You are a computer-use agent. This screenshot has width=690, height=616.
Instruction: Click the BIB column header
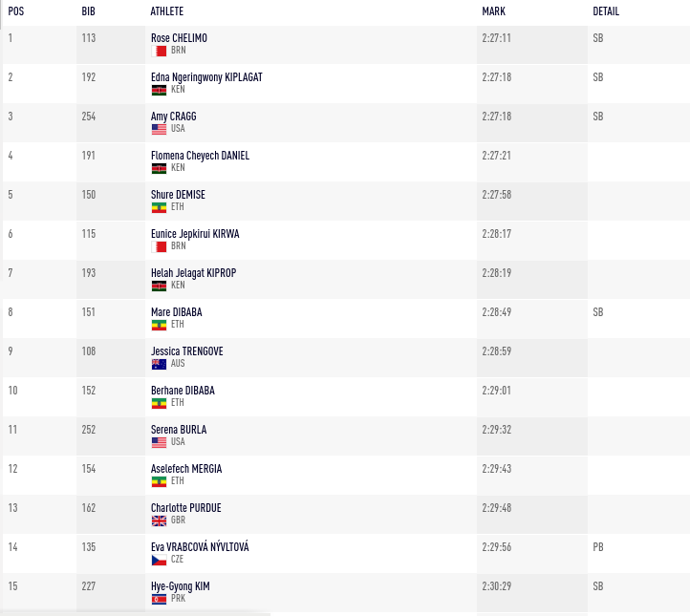(89, 11)
